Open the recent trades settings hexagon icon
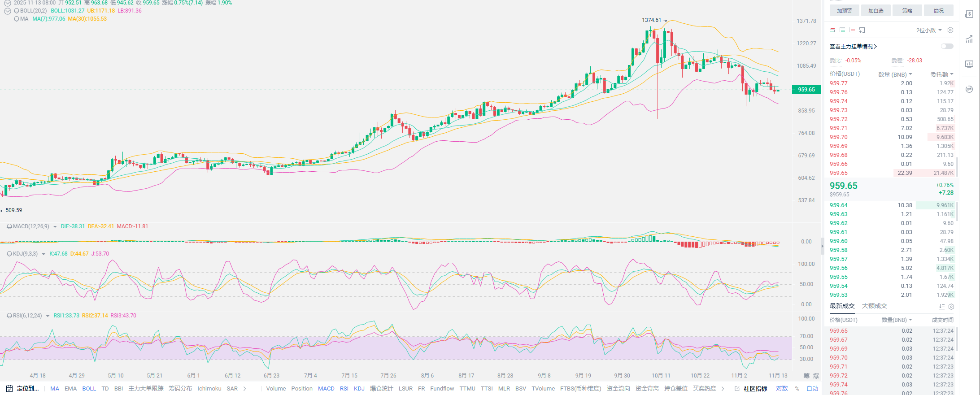980x395 pixels. [x=951, y=307]
